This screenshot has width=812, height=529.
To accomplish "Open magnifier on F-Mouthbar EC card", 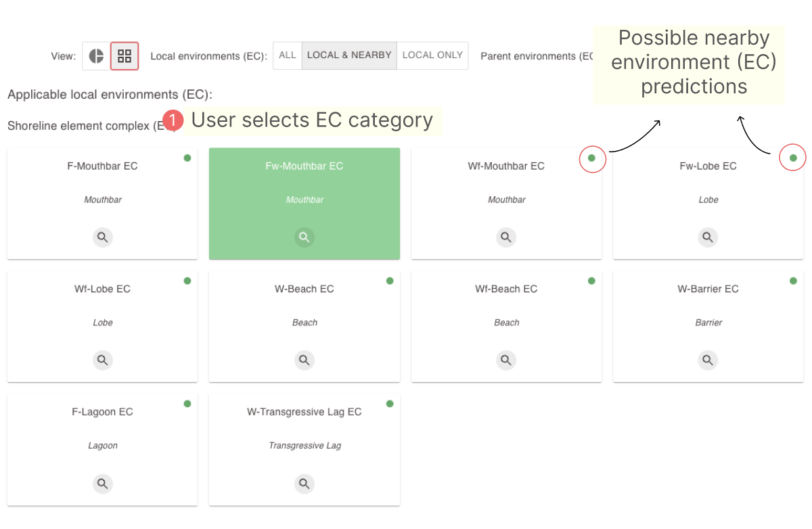I will click(102, 237).
